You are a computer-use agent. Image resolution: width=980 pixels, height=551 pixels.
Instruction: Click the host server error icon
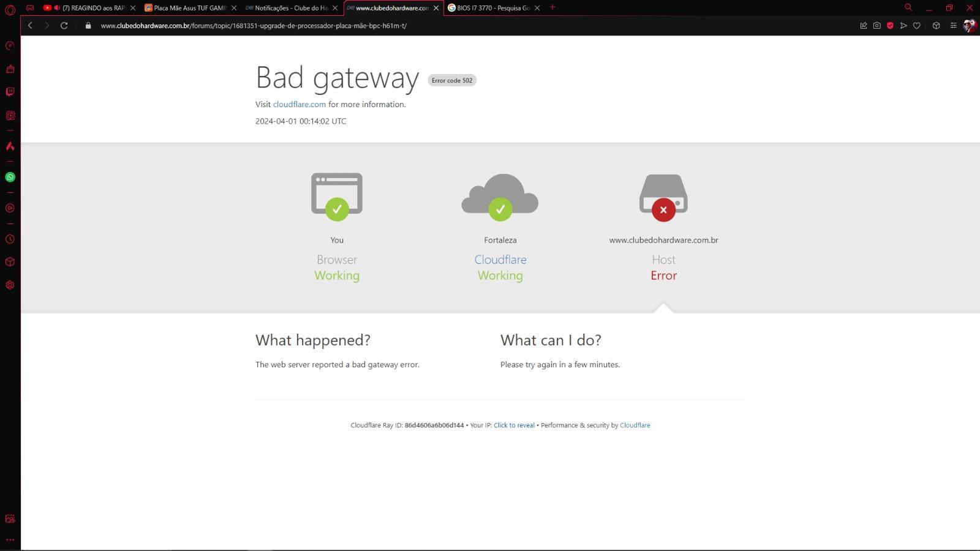pyautogui.click(x=663, y=197)
